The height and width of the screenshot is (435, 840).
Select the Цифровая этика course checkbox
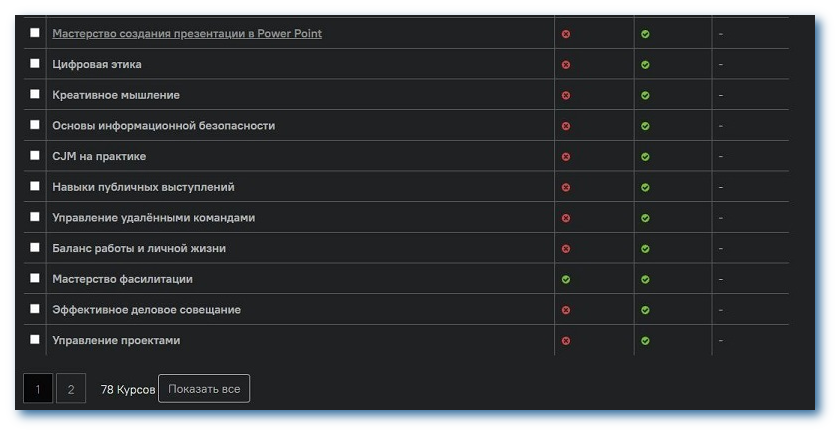pyautogui.click(x=35, y=64)
